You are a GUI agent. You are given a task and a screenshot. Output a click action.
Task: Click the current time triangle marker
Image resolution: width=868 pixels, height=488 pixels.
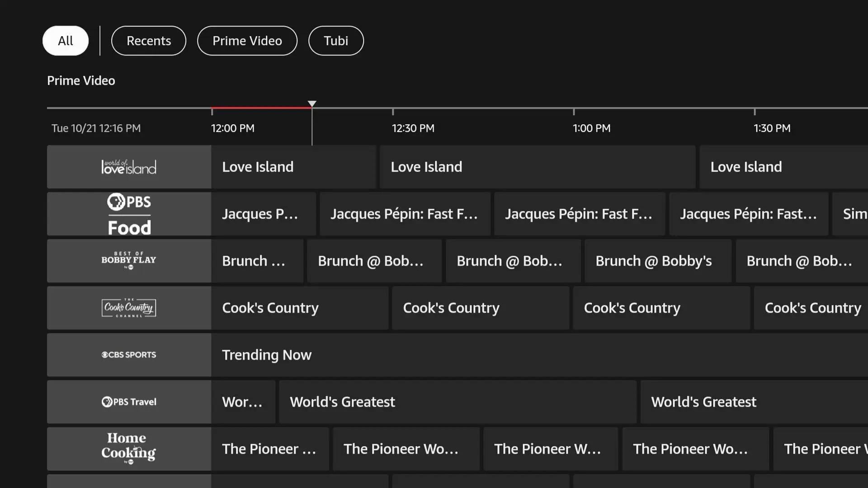pyautogui.click(x=312, y=104)
